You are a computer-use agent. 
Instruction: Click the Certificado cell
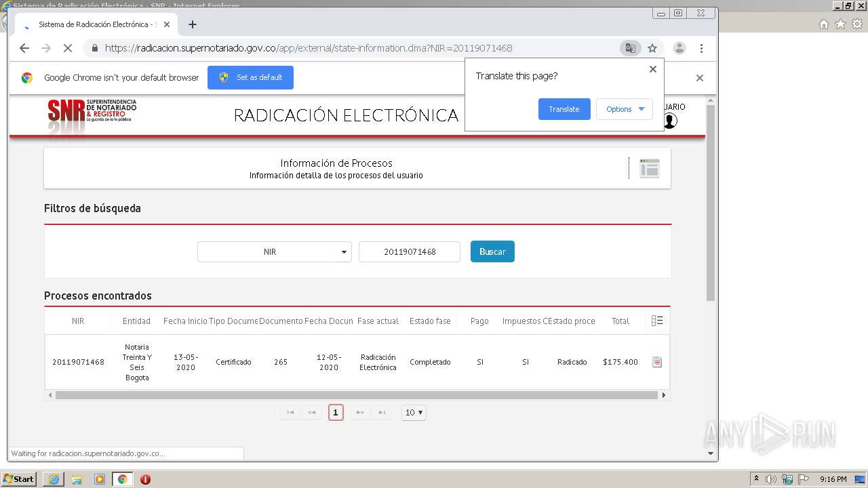click(x=233, y=362)
